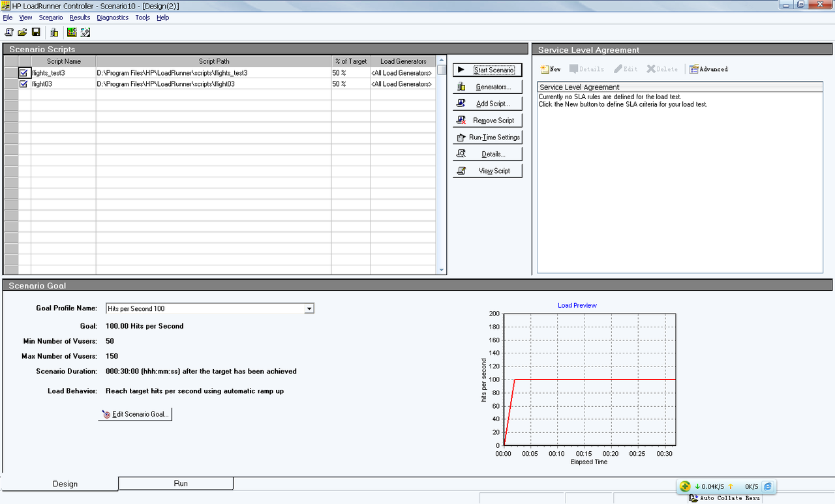This screenshot has height=504, width=835.
Task: Click the rightmost toolbar icon with the green square
Action: point(85,33)
